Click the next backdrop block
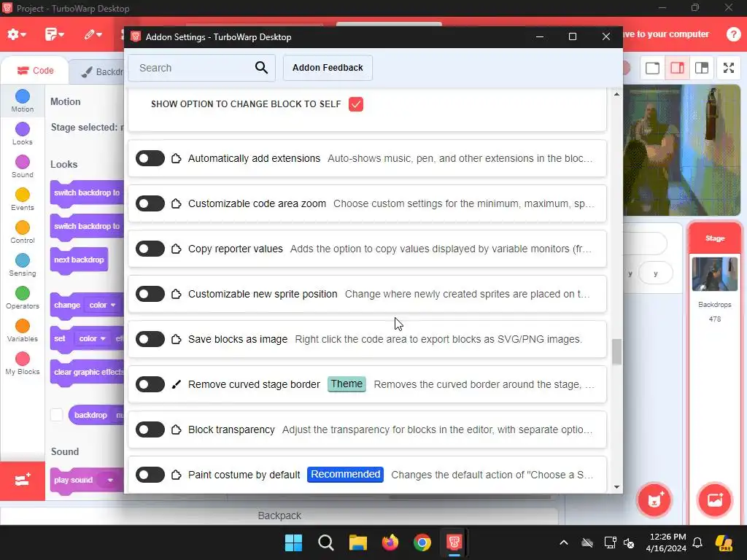The image size is (747, 560). tap(79, 260)
